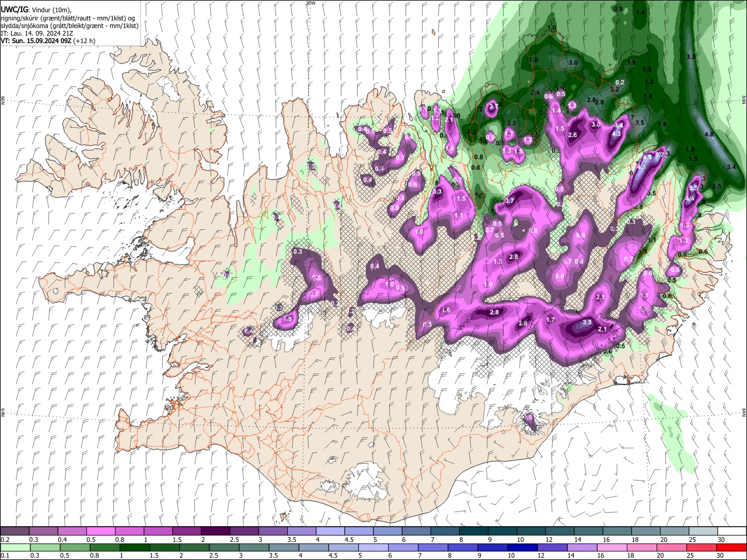This screenshot has height=560, width=747.
Task: Choose the bright red rain swatch after 30
Action: pos(732,547)
